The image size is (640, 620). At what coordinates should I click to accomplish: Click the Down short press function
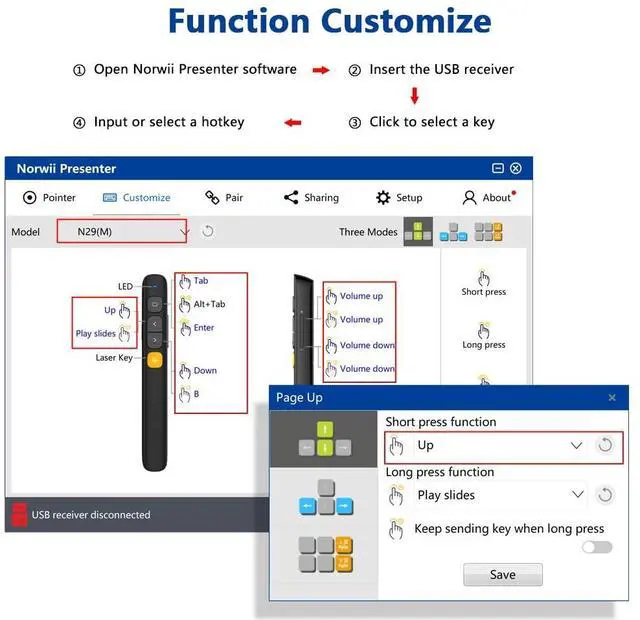coord(198,371)
